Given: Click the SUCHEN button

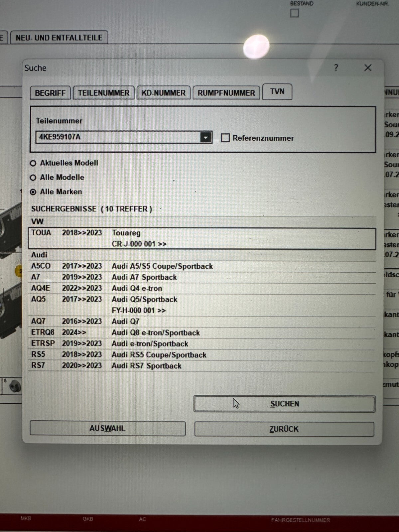Looking at the screenshot, I should pyautogui.click(x=285, y=404).
